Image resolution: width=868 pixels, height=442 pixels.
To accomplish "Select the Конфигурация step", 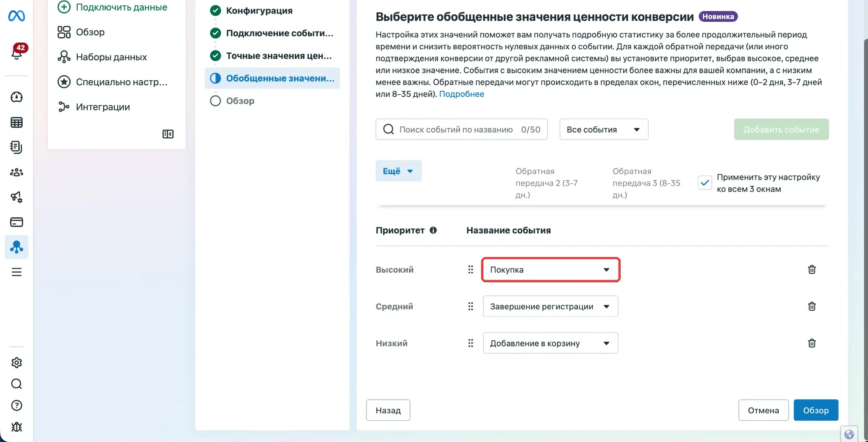I will [x=251, y=10].
